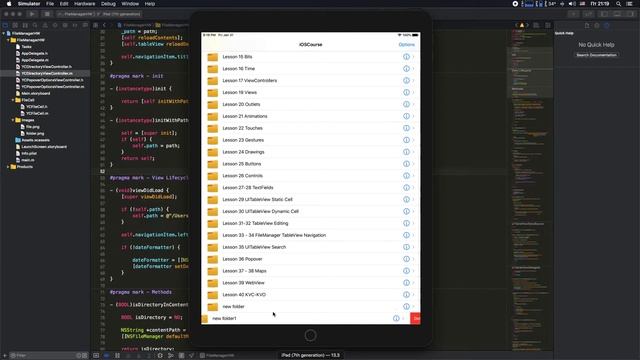Open Lesson 40 KVC-KVO folder
This screenshot has width=640, height=360.
coord(311,295)
